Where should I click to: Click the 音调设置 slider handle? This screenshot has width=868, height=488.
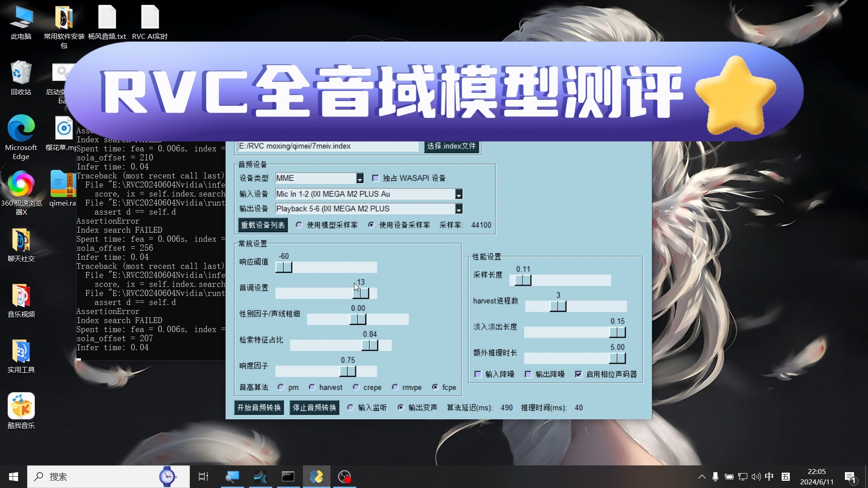[361, 294]
